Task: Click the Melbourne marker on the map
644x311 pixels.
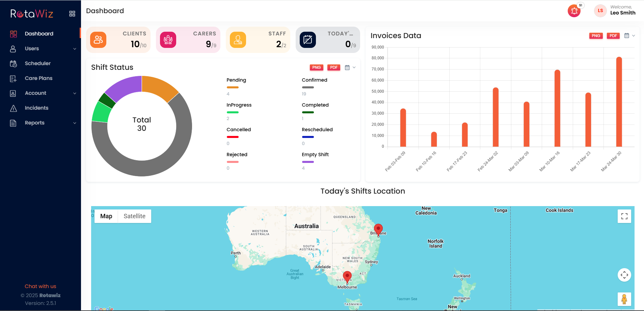Action: pyautogui.click(x=348, y=277)
